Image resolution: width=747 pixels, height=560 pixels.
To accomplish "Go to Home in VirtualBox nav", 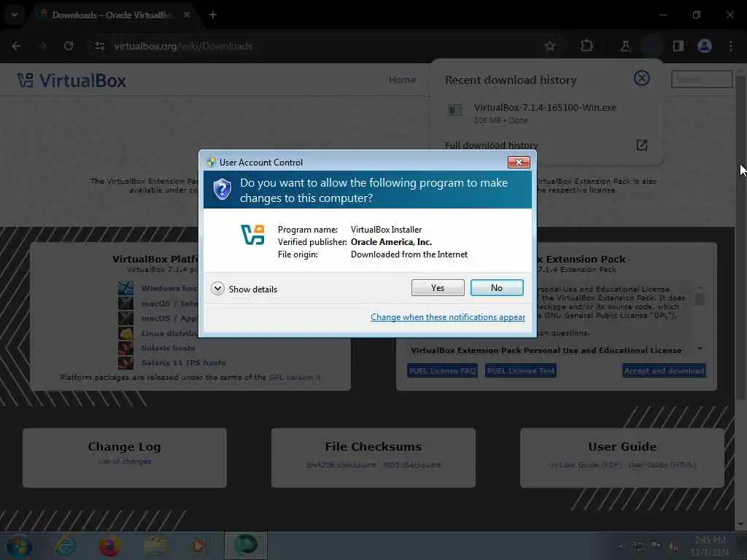I will (x=402, y=79).
